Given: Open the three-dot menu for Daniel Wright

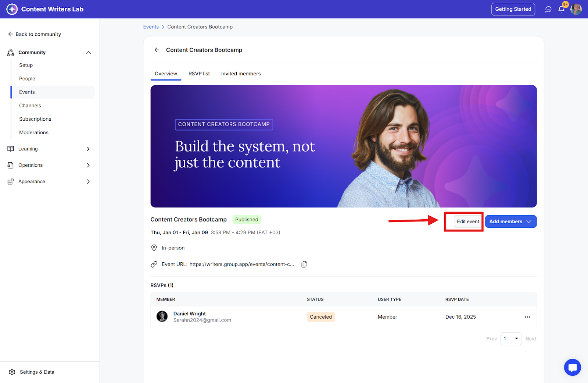Looking at the screenshot, I should pyautogui.click(x=527, y=317).
